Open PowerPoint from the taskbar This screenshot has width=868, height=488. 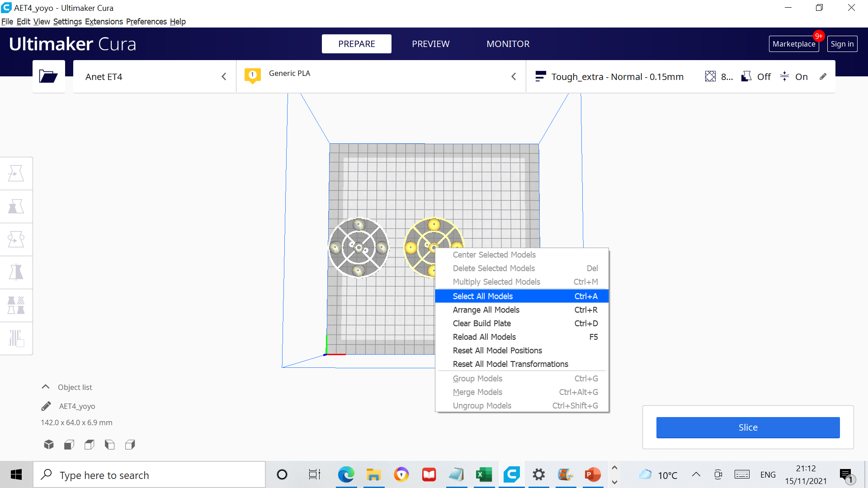click(593, 474)
